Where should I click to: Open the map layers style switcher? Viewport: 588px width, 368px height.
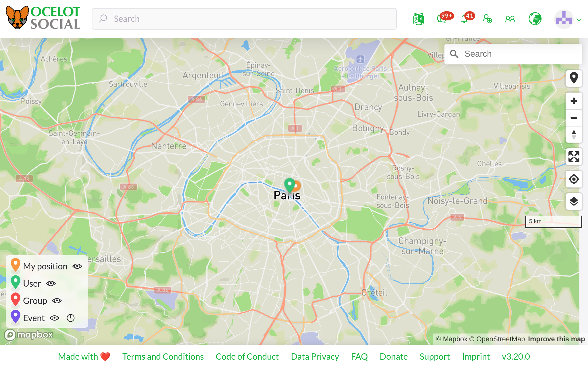point(574,202)
